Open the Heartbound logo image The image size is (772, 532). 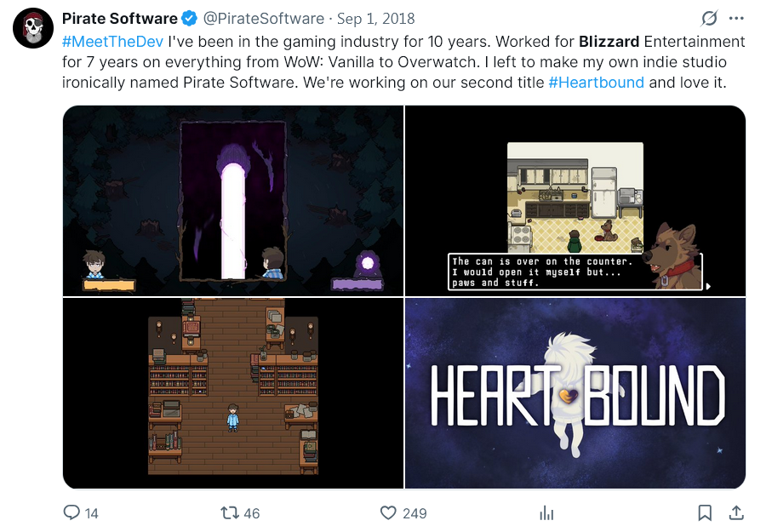click(575, 393)
